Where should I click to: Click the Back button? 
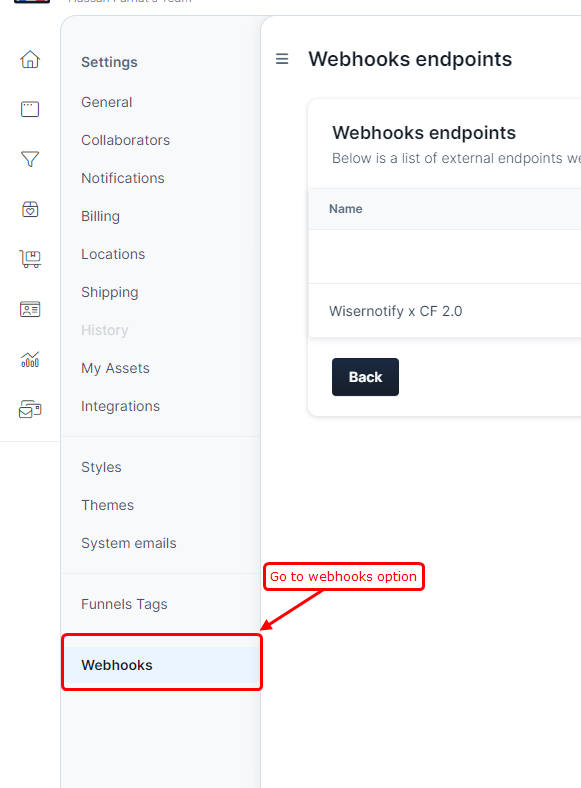(x=365, y=377)
